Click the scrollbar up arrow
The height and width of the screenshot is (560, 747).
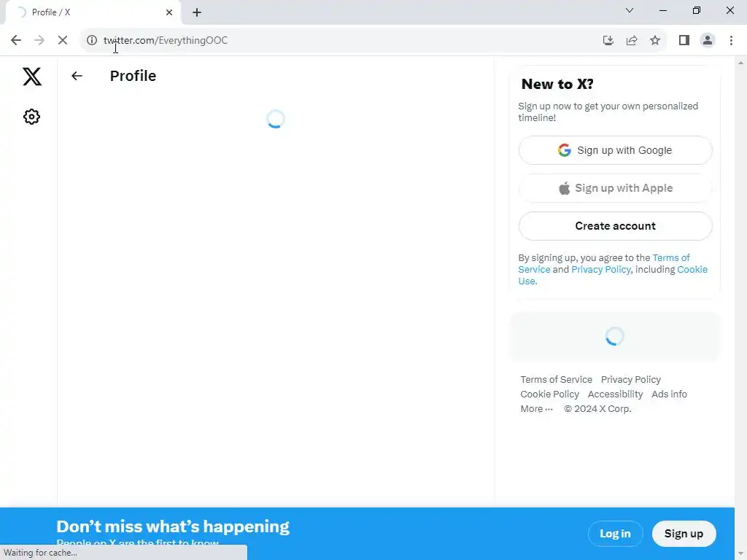tap(740, 63)
